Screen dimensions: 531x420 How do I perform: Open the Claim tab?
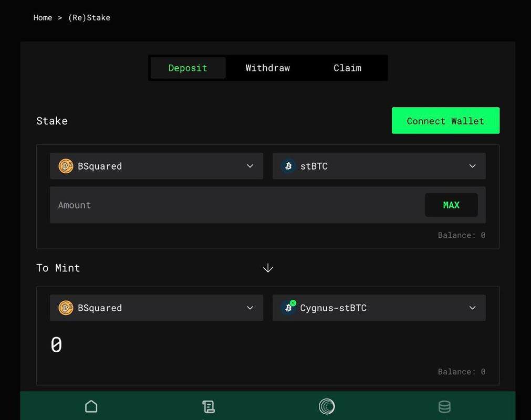click(x=347, y=68)
